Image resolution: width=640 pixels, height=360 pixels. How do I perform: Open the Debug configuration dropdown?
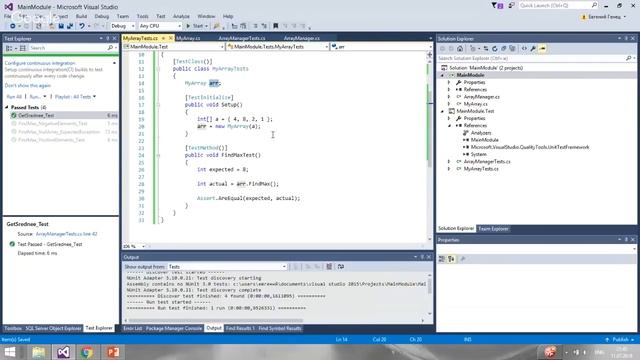(x=122, y=26)
